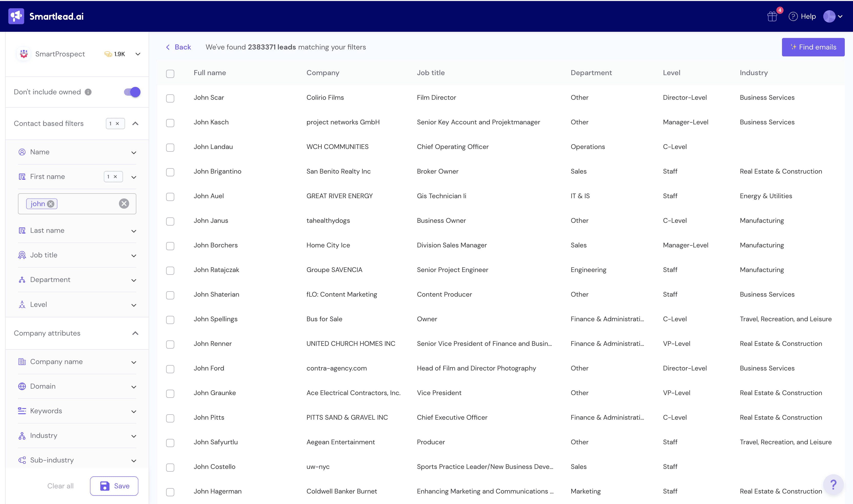853x504 pixels.
Task: Click the info icon beside Don't include owned
Action: [88, 92]
